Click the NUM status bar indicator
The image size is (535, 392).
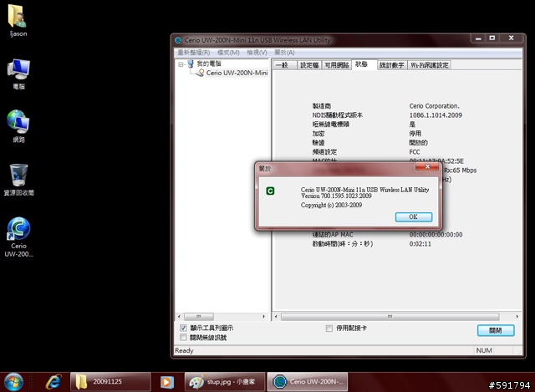pyautogui.click(x=484, y=350)
